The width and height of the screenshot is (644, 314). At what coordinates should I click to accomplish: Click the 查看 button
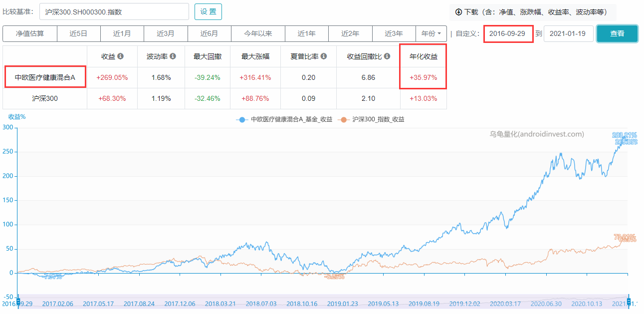617,33
